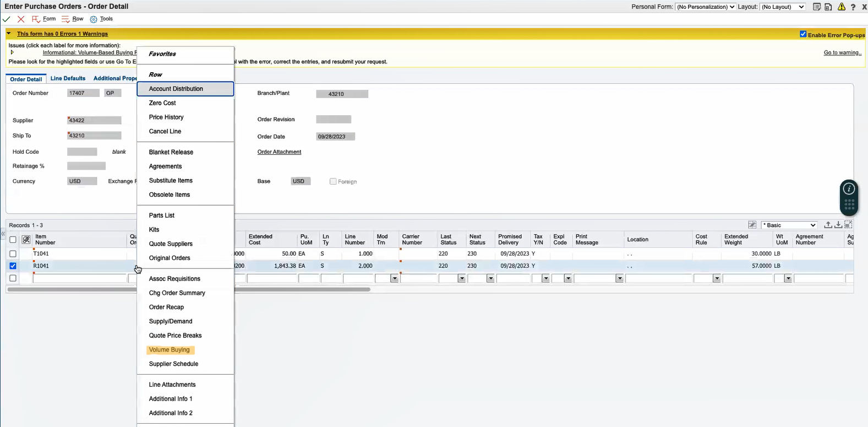Screen dimensions: 868x427
Task: Open the Layout dropdown
Action: point(783,7)
